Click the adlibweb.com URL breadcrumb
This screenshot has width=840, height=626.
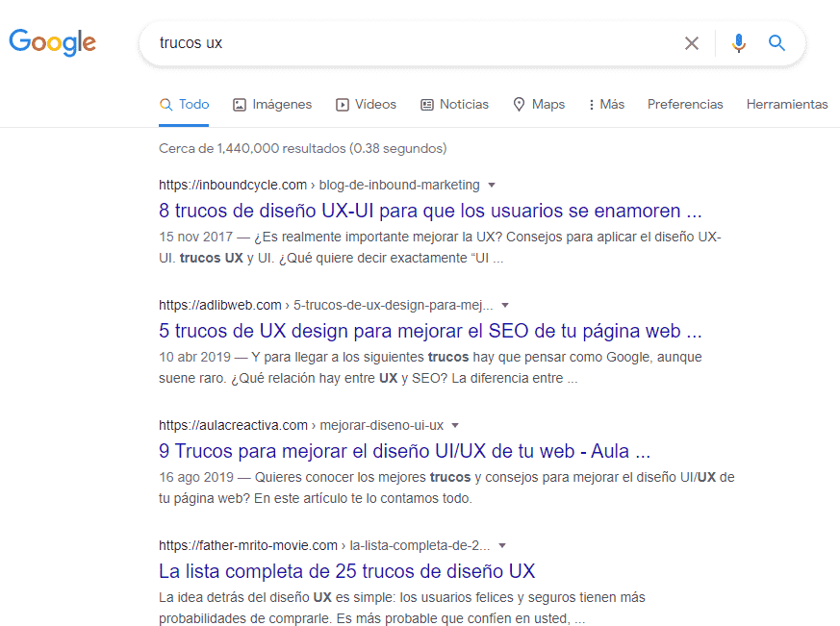326,305
